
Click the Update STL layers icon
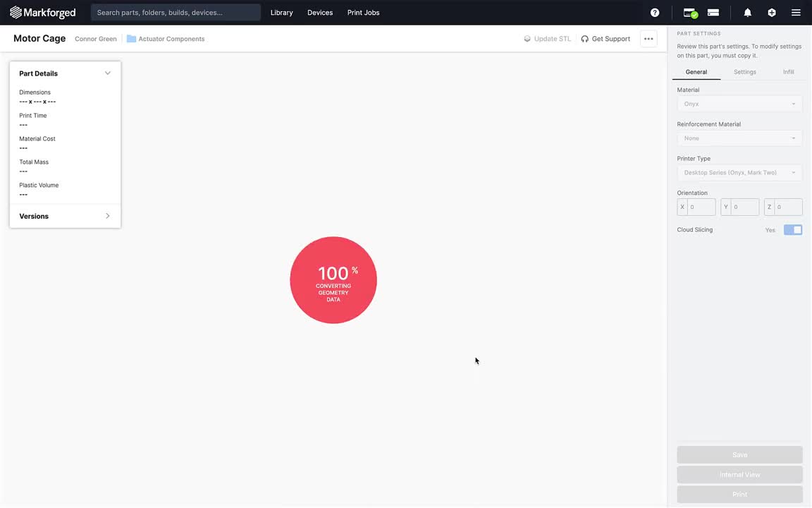click(x=527, y=39)
